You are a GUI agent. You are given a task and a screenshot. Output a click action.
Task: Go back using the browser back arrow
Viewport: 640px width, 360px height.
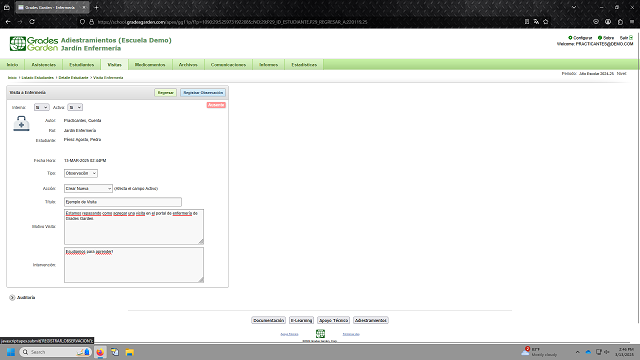click(8, 22)
